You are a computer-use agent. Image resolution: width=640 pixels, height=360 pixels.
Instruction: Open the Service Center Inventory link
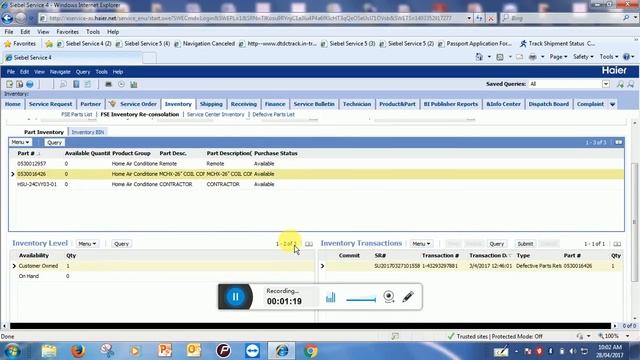[216, 114]
